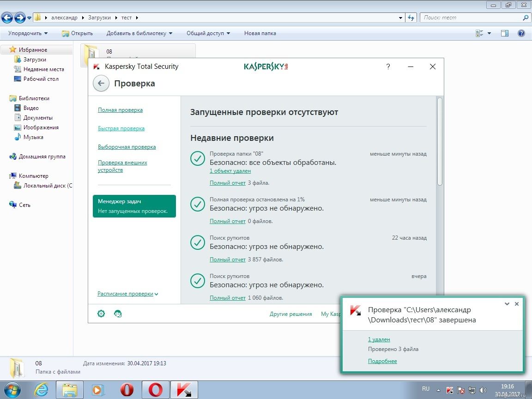Toggle Explorer preview pane icon
The width and height of the screenshot is (532, 399).
click(505, 33)
